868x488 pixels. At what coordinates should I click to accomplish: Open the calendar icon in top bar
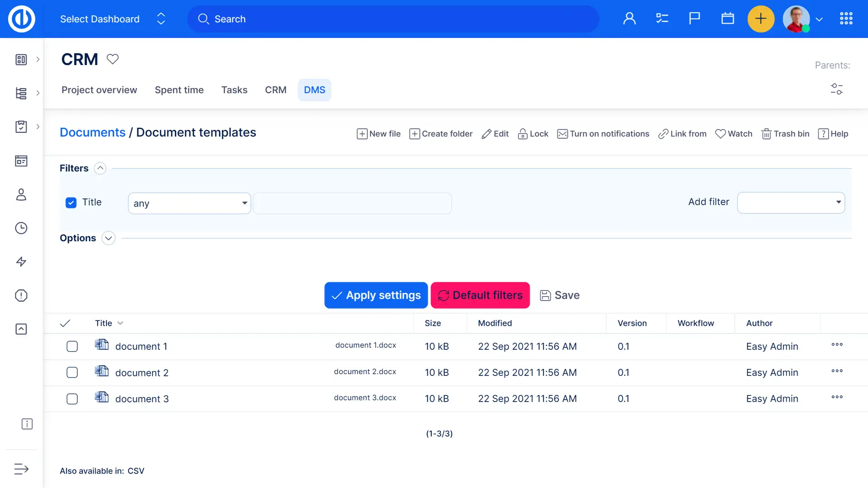click(x=727, y=19)
